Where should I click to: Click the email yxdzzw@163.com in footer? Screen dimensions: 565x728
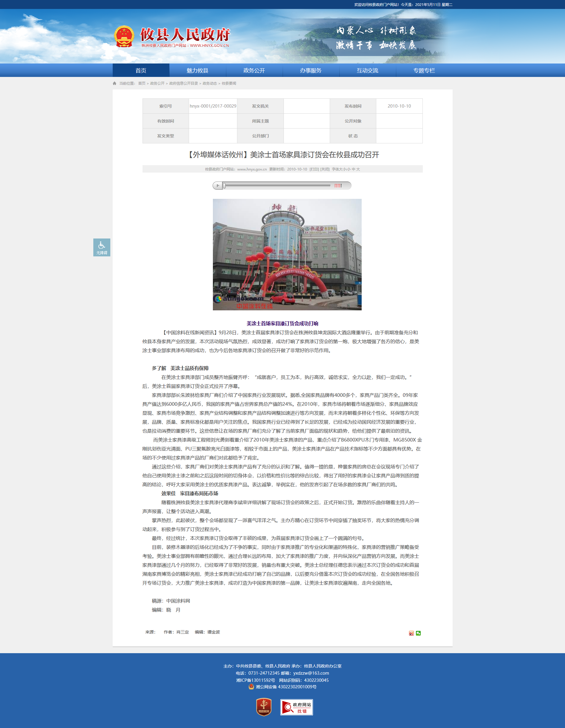click(x=311, y=673)
